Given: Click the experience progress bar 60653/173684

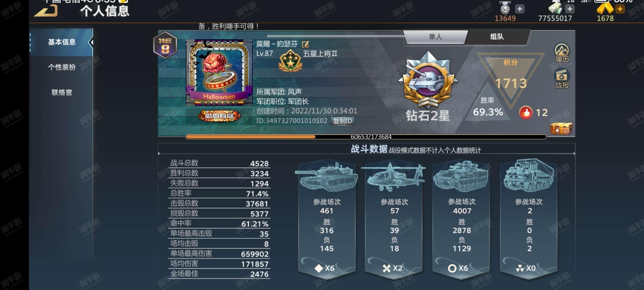Looking at the screenshot, I should coord(366,137).
